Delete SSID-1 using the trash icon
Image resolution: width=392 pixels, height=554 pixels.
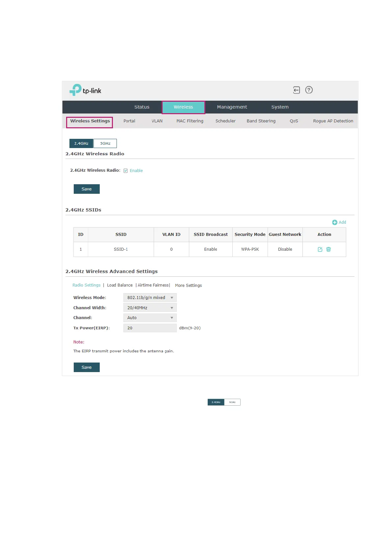[328, 249]
